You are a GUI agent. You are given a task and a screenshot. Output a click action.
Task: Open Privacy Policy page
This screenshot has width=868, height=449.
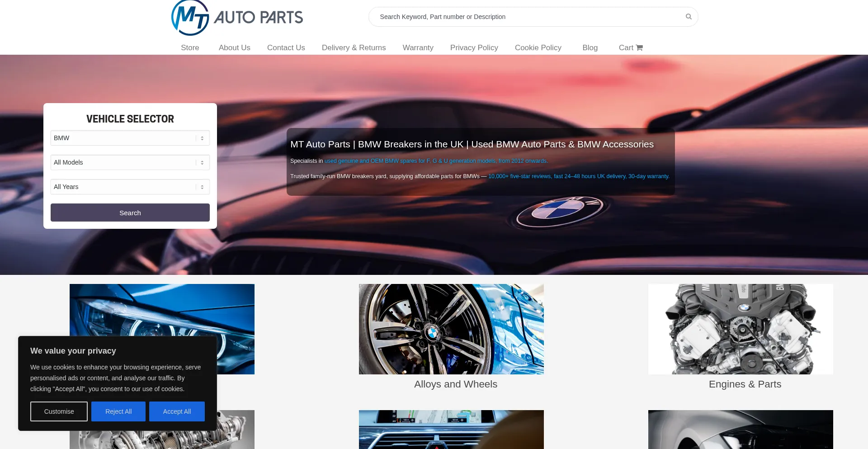pyautogui.click(x=474, y=47)
